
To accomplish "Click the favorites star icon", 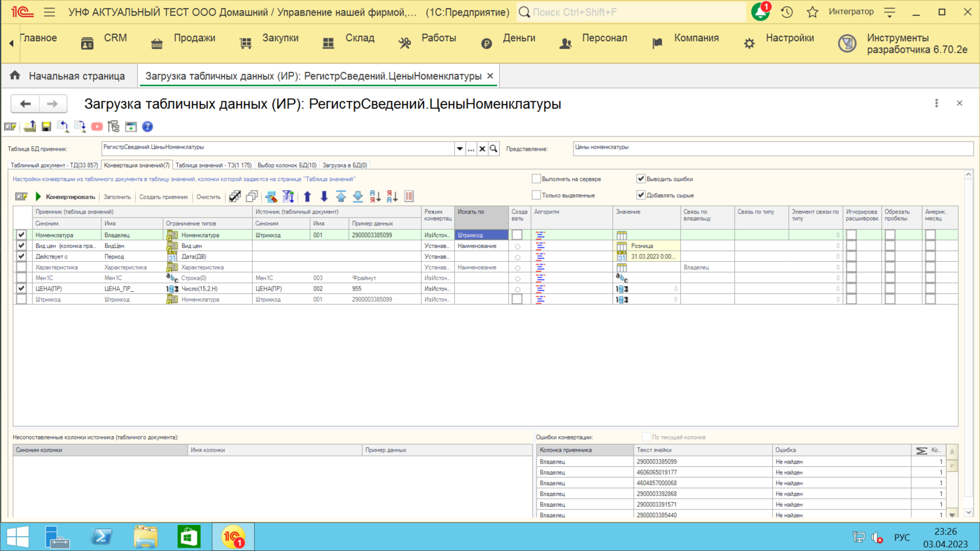I will click(812, 12).
